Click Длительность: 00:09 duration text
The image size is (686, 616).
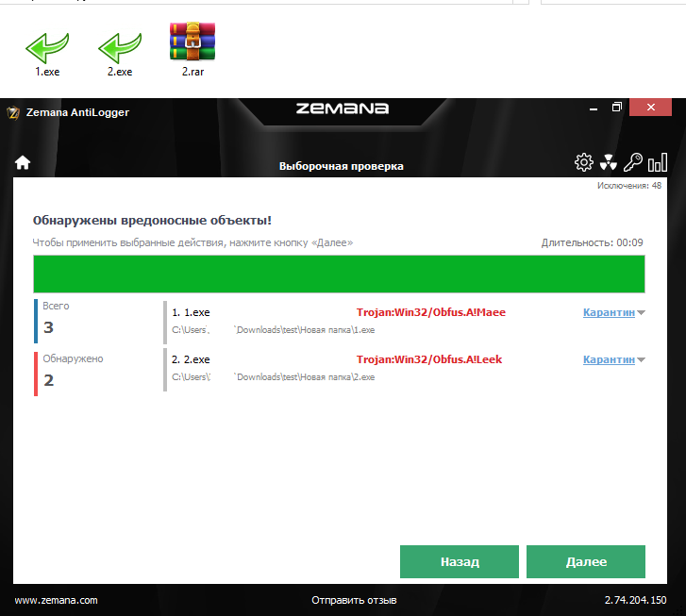pyautogui.click(x=592, y=242)
